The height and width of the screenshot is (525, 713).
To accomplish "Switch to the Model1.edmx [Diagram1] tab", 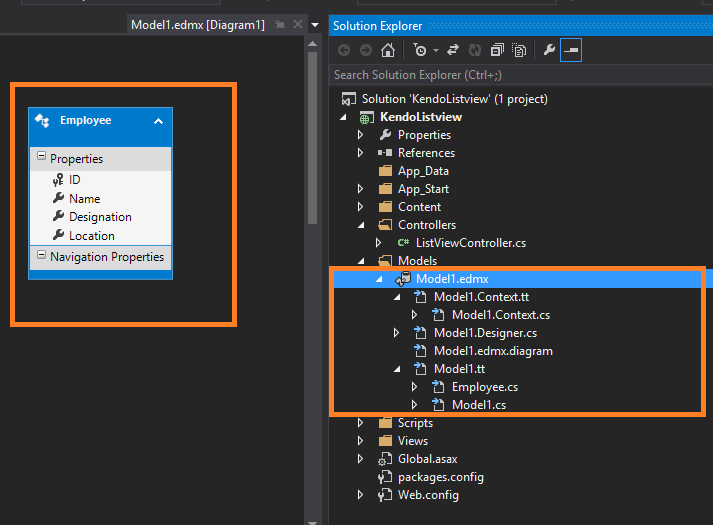I will pyautogui.click(x=197, y=25).
